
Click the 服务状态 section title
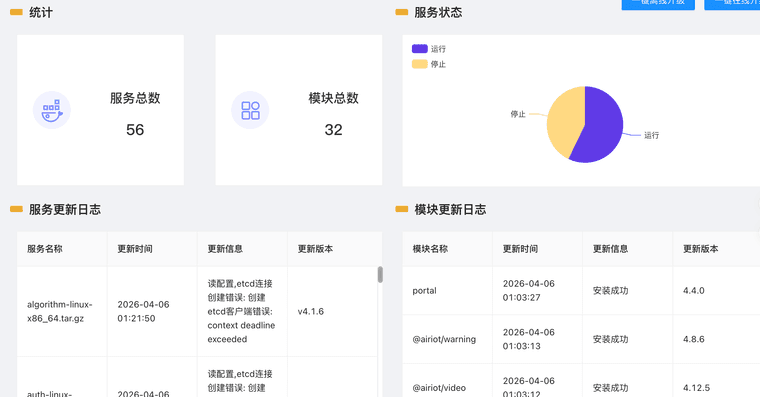click(438, 12)
